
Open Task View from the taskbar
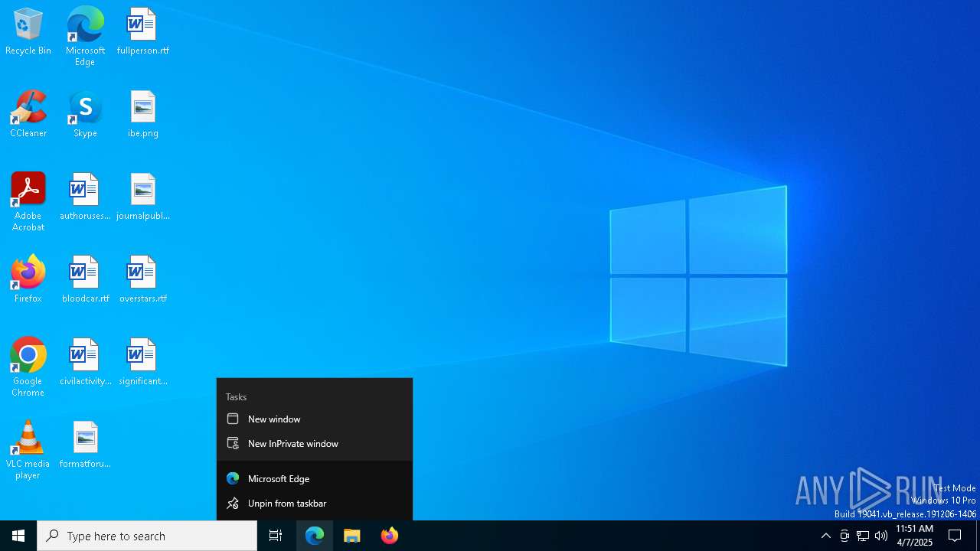click(276, 536)
